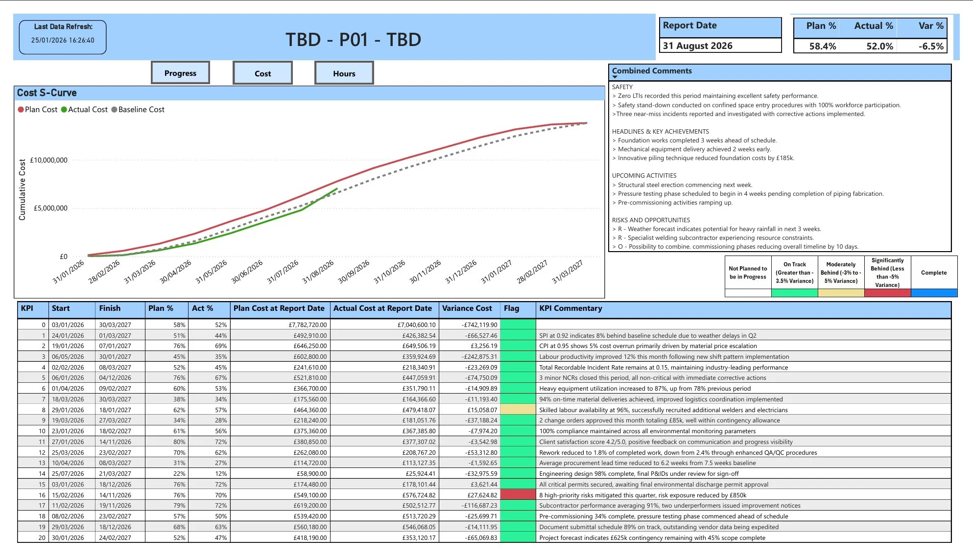This screenshot has height=560, width=973.
Task: Select the green Actual Cost legend marker
Action: coord(64,109)
